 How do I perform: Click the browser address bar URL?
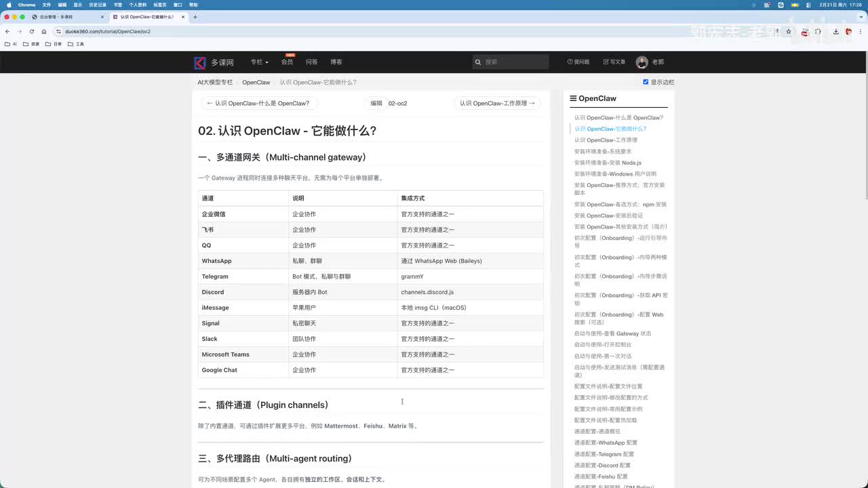(108, 31)
